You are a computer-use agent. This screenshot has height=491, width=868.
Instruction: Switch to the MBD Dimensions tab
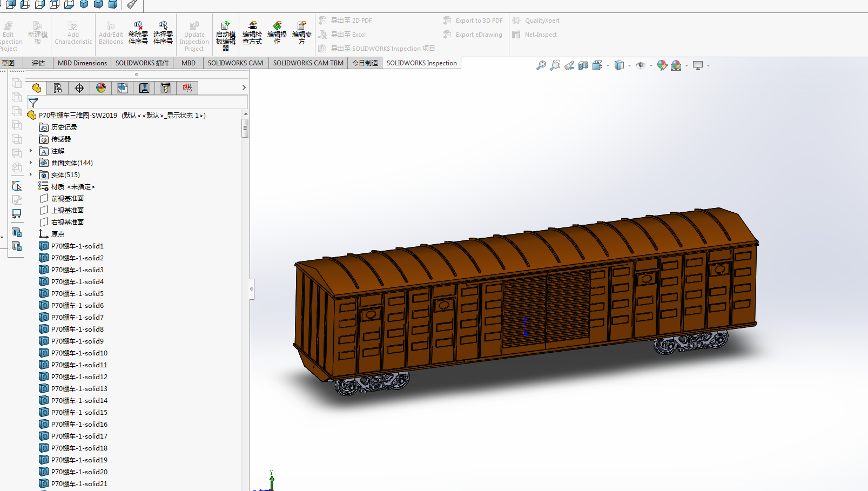[82, 63]
